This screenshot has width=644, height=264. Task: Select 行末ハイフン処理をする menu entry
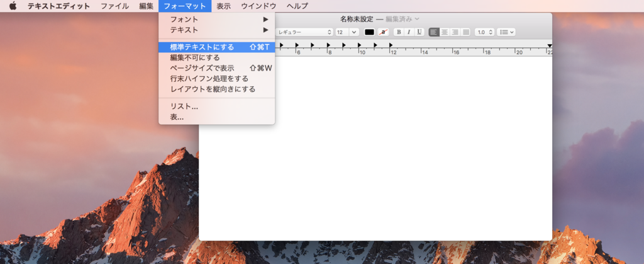point(217,79)
